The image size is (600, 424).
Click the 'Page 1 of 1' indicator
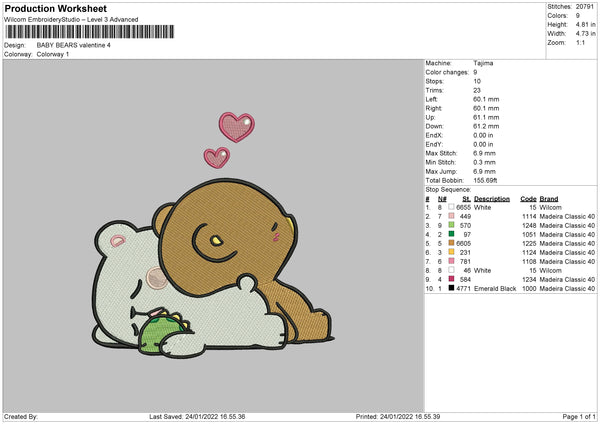(x=579, y=416)
